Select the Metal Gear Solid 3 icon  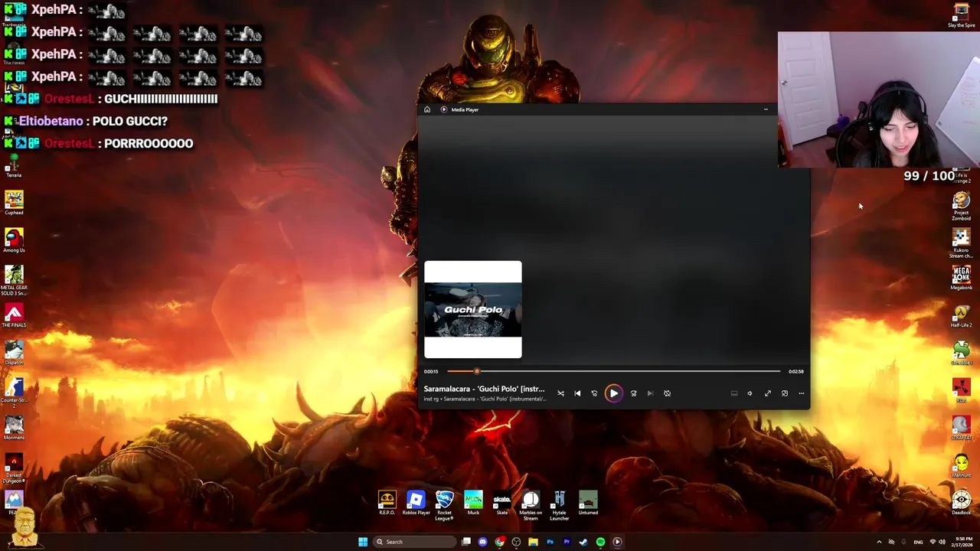pos(14,280)
